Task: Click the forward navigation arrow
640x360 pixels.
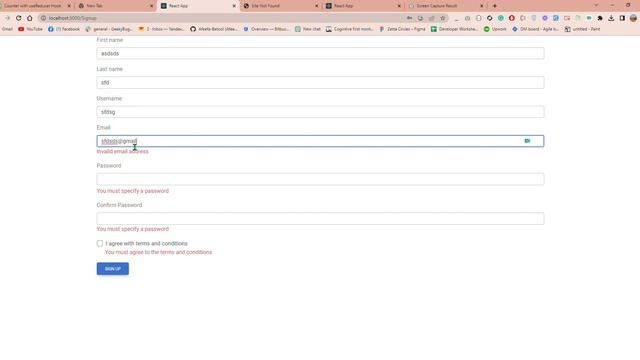Action: click(x=7, y=18)
